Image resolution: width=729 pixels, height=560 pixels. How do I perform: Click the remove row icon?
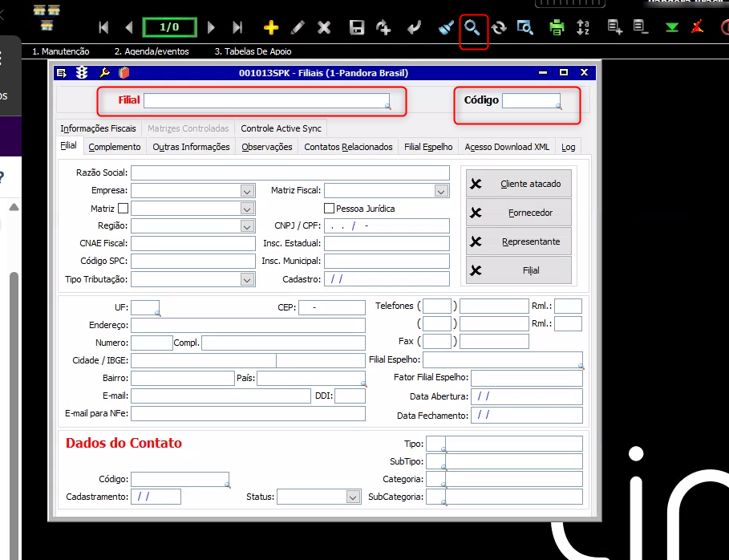[641, 27]
